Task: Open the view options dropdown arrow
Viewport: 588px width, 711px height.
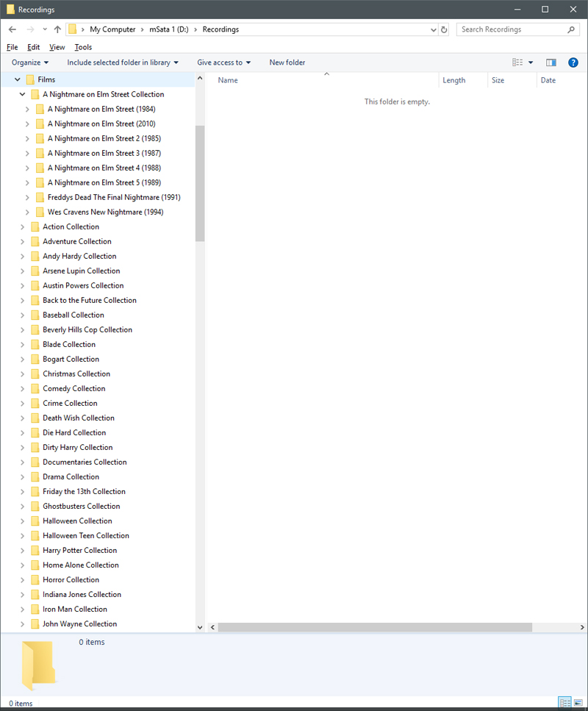Action: coord(531,62)
